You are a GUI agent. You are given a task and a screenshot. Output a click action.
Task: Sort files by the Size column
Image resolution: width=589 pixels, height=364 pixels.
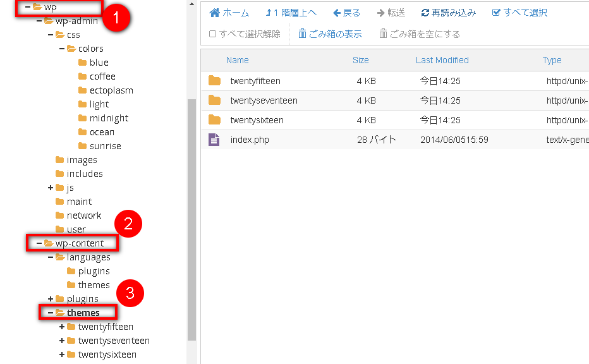pos(361,60)
